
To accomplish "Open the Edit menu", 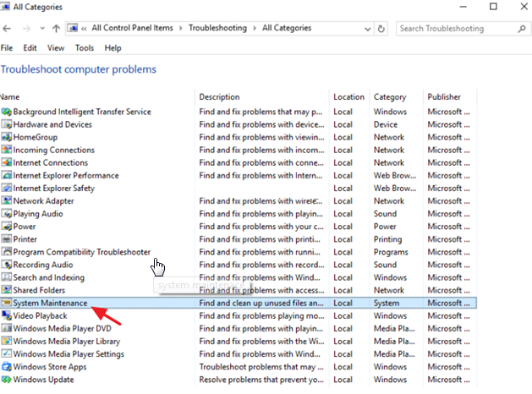I will (x=30, y=48).
